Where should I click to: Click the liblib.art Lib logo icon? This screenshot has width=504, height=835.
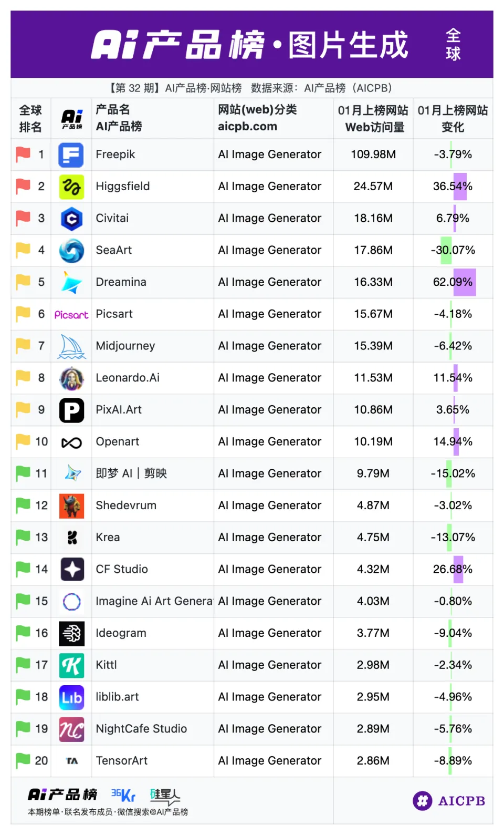click(x=71, y=697)
